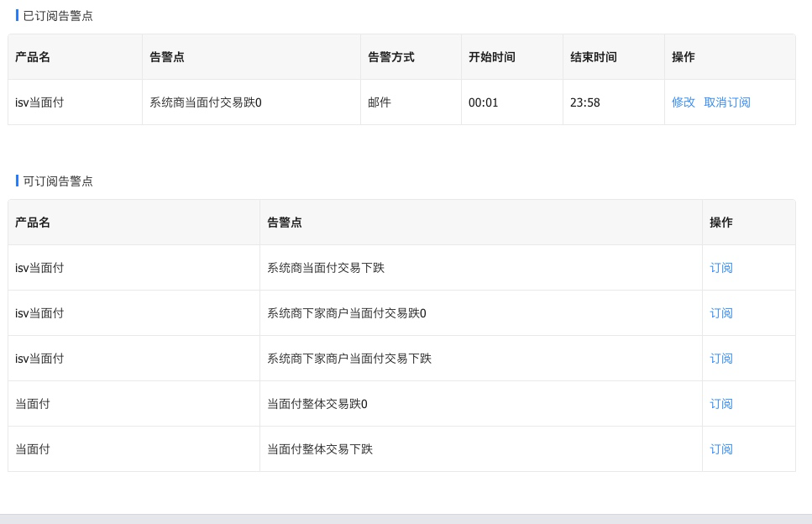Click 修改 link for the subscribed alert
812x524 pixels.
click(x=683, y=102)
